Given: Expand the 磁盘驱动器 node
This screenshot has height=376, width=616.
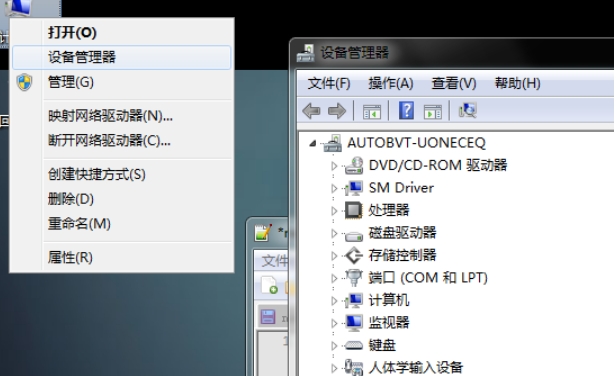Looking at the screenshot, I should 334,233.
